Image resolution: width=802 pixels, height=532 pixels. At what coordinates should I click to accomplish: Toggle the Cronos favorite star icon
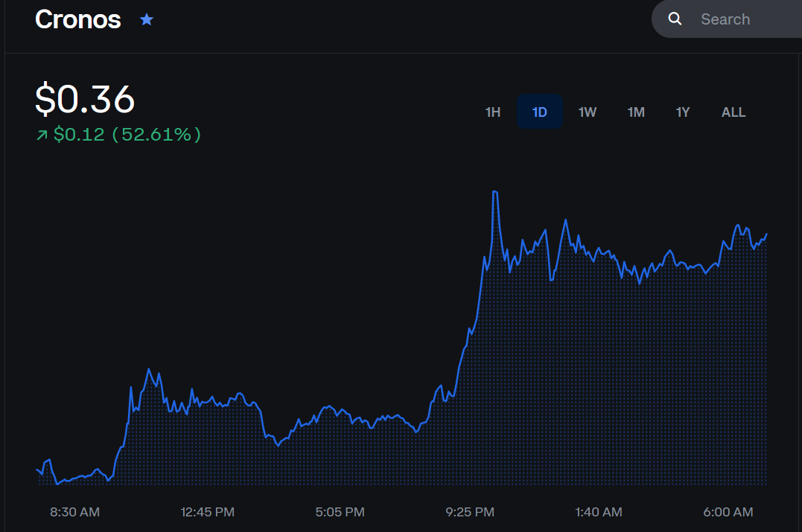click(x=147, y=19)
